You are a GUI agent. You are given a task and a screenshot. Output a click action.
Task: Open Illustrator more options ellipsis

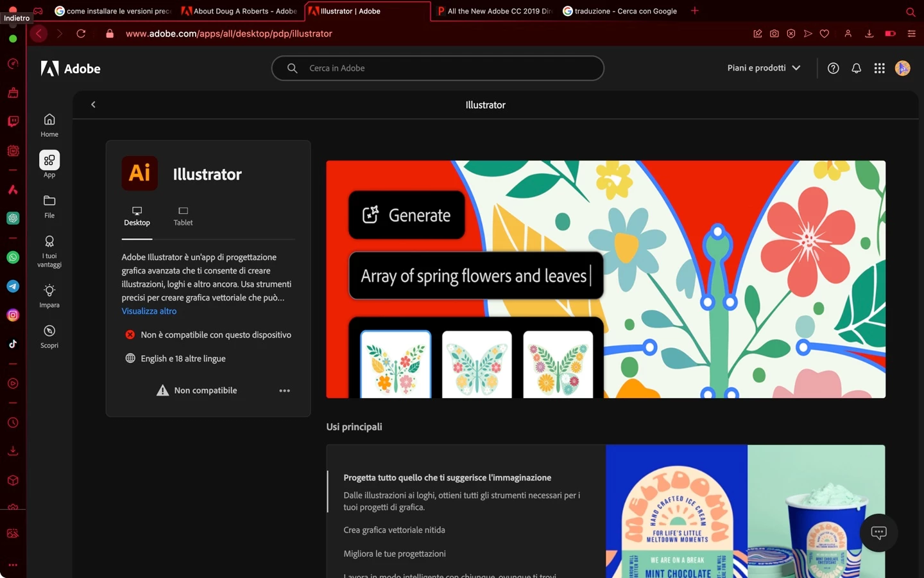pyautogui.click(x=284, y=390)
